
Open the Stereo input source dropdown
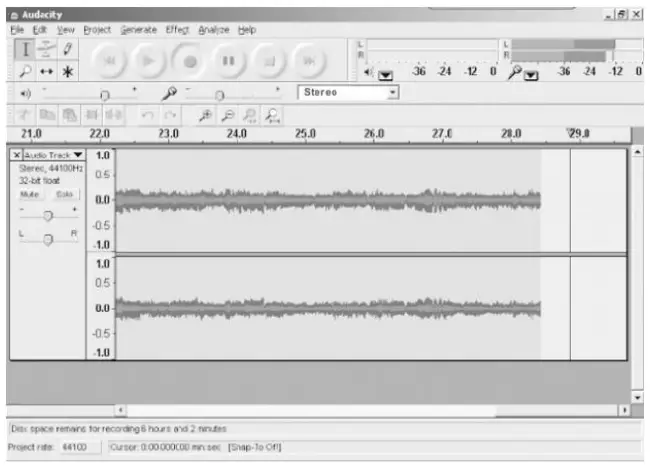[x=348, y=92]
